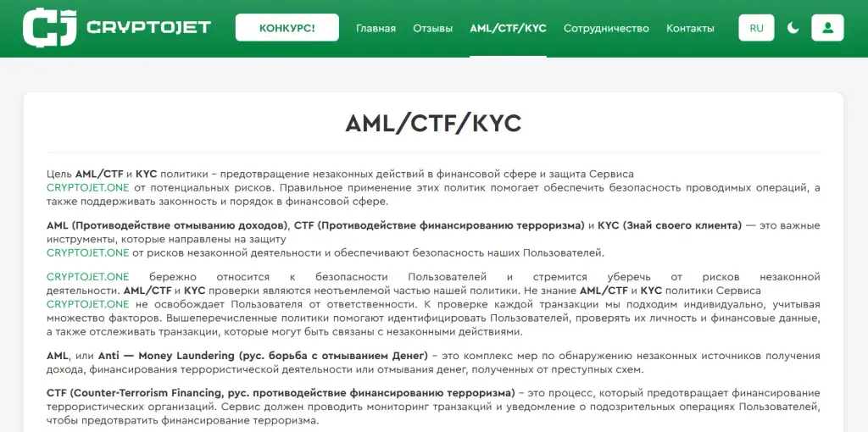Open the user account profile icon
Viewport: 868px width, 432px height.
point(827,28)
